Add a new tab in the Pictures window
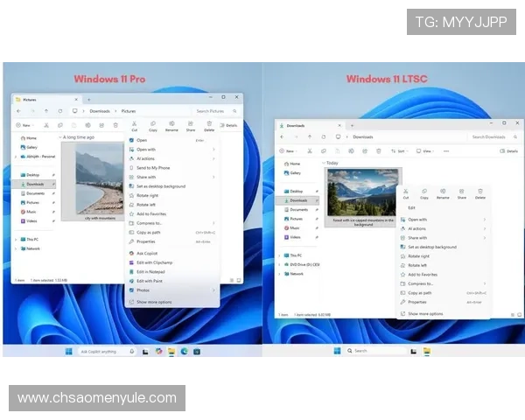Image resolution: width=525 pixels, height=420 pixels. 87,99
